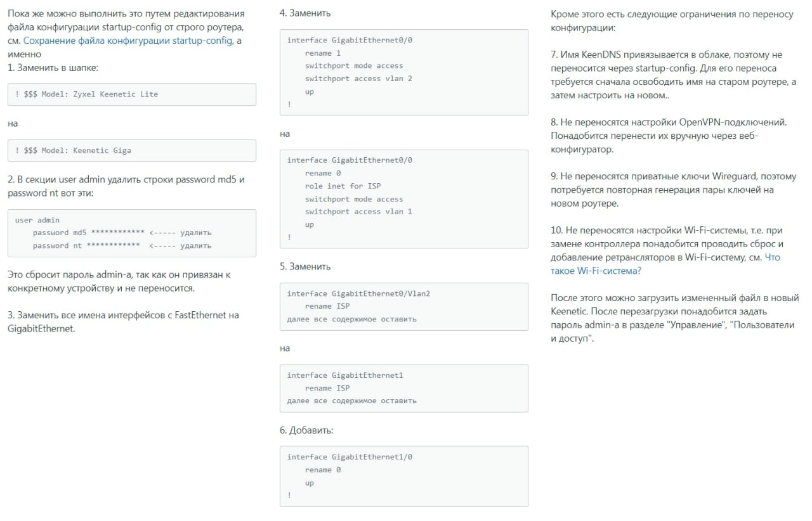Click the Keenetic Giga model code line
This screenshot has width=812, height=521.
click(73, 151)
